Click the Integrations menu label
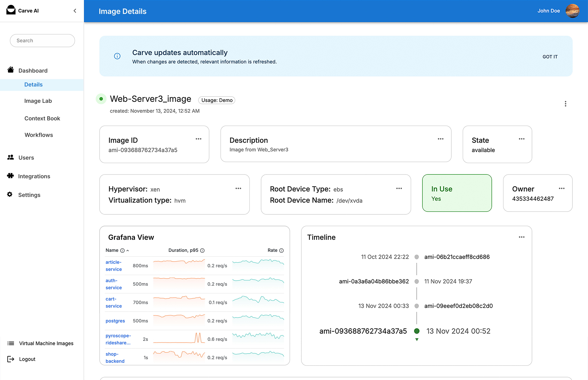This screenshot has height=380, width=588. coord(34,176)
